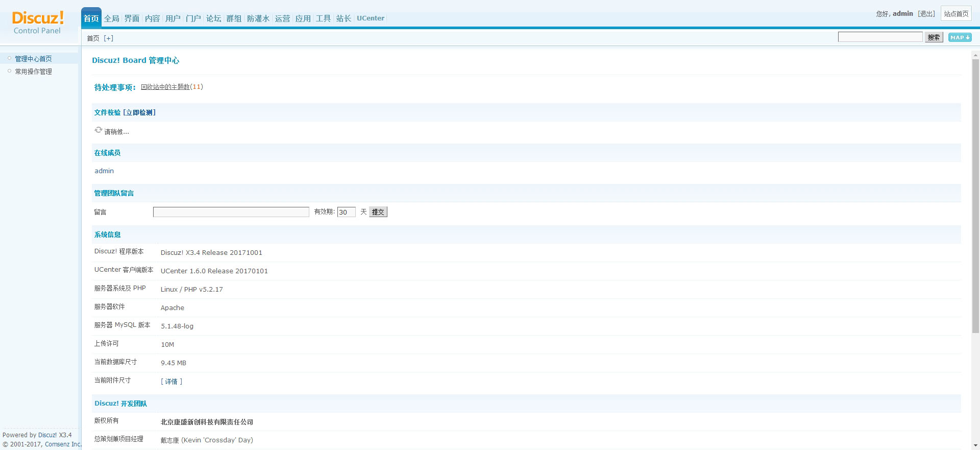Viewport: 980px width, 450px height.
Task: Click the Discuz! 开发团队 section heading
Action: 120,404
